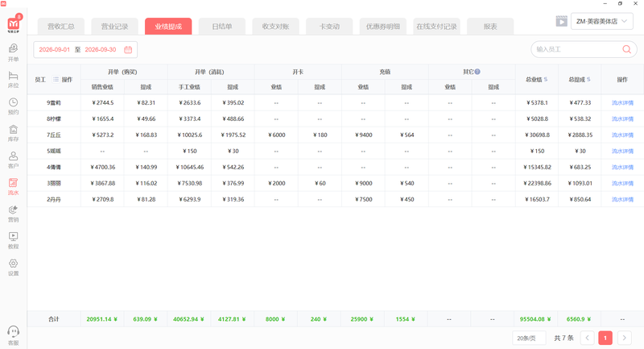Switch to the 在线支付记录 tab

tap(436, 27)
